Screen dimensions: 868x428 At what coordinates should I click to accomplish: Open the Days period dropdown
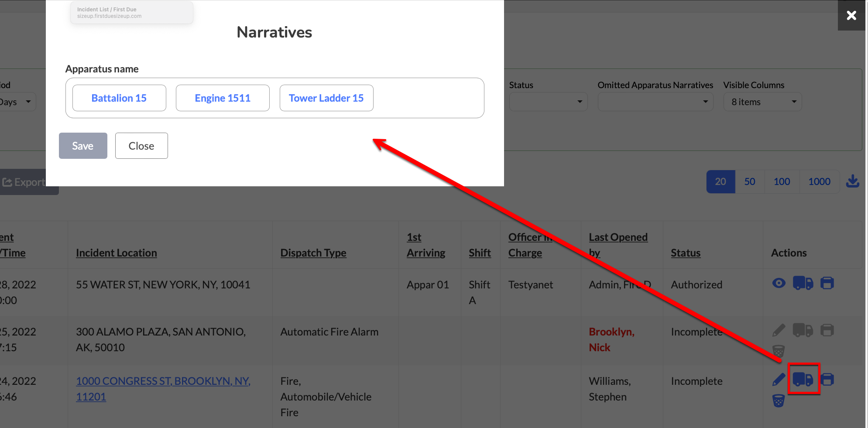[x=17, y=102]
